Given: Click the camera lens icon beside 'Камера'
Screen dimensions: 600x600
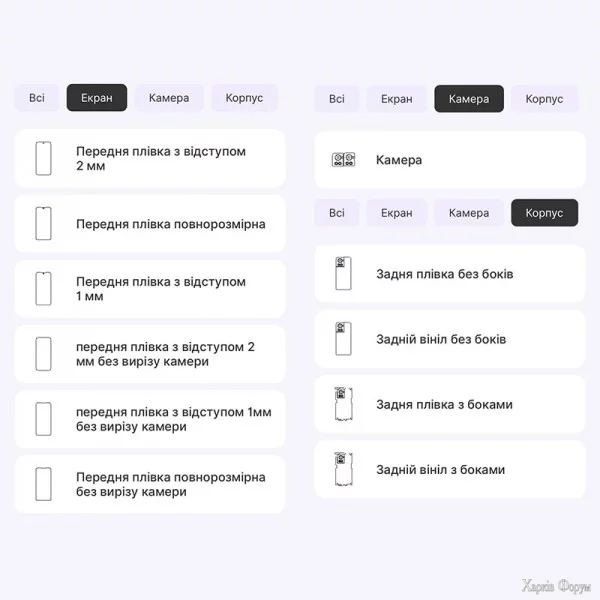Looking at the screenshot, I should (343, 160).
